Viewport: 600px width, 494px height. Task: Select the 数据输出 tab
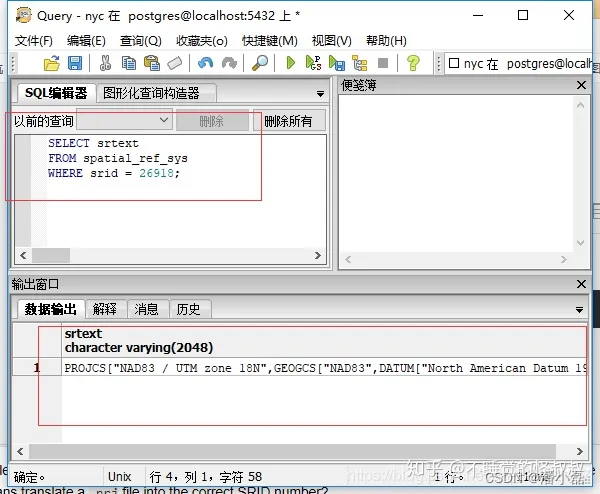point(51,309)
